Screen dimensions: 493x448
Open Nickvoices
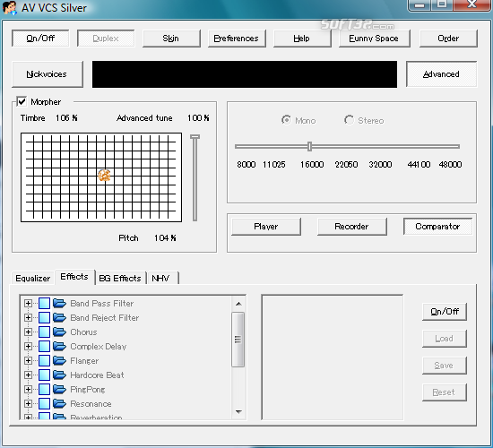tap(48, 74)
